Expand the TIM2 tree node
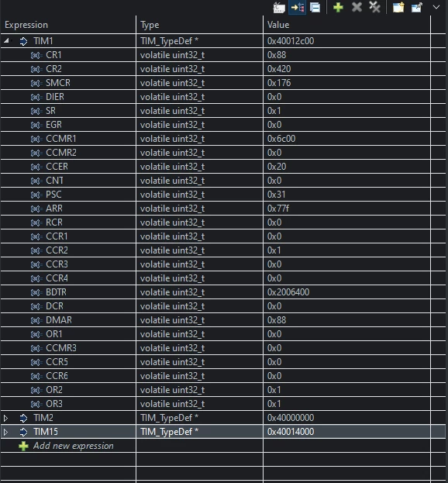448x483 pixels. [x=5, y=418]
